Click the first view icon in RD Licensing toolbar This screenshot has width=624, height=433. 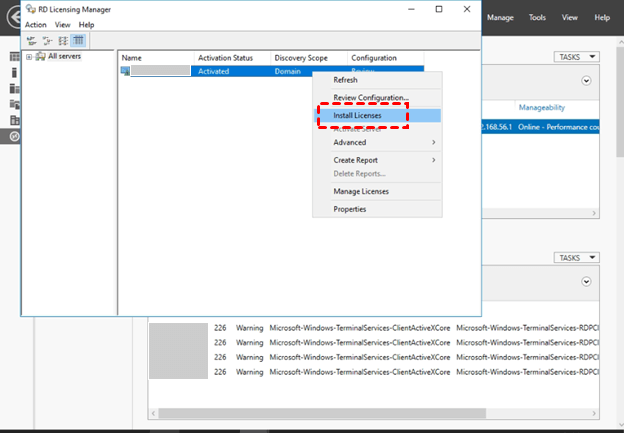(32, 40)
